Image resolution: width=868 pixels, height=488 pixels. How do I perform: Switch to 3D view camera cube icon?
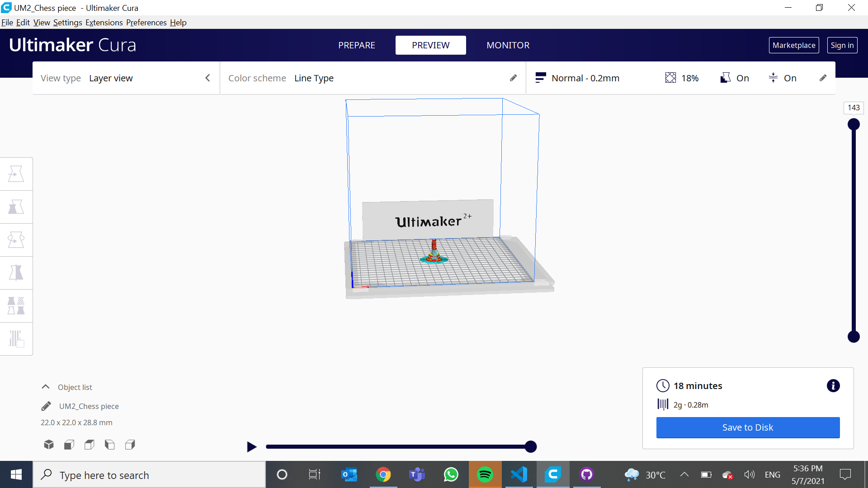[x=49, y=445]
